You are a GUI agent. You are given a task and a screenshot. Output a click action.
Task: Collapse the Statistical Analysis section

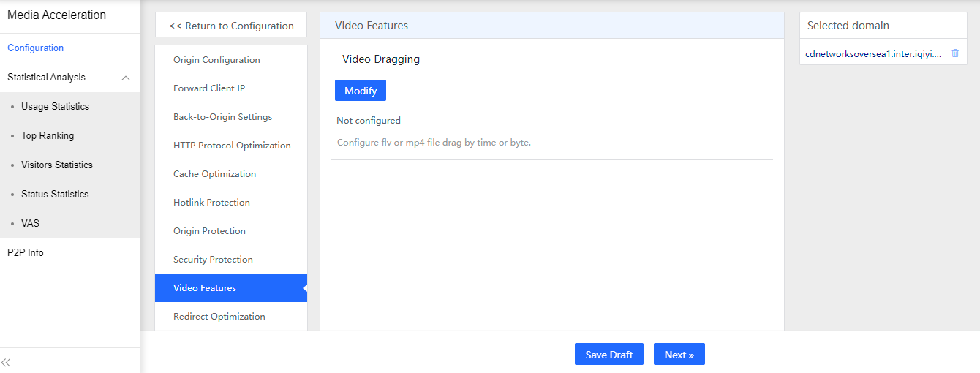point(126,78)
